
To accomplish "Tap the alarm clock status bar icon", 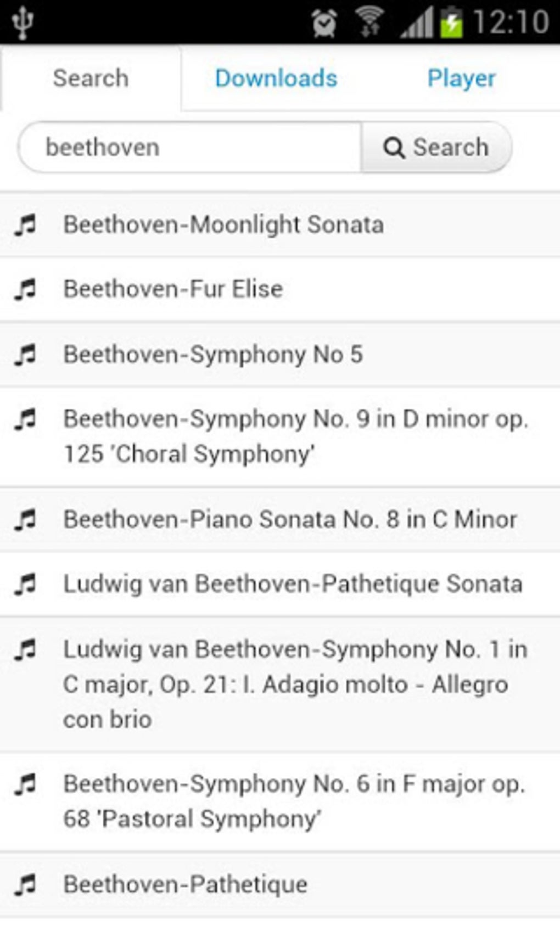I will pyautogui.click(x=324, y=23).
